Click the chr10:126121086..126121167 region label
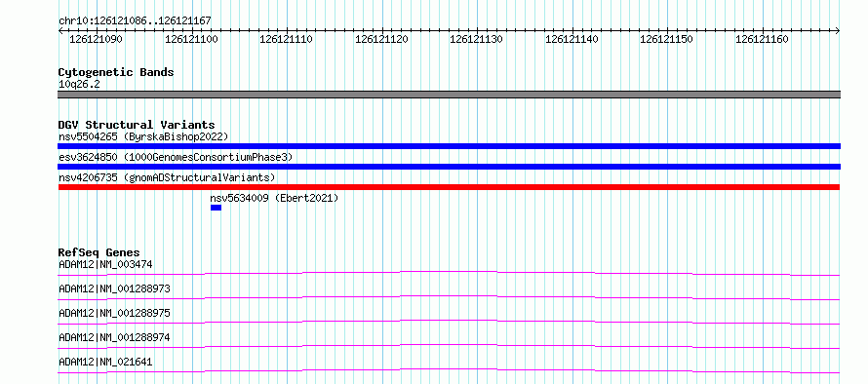The width and height of the screenshot is (868, 384). [135, 21]
